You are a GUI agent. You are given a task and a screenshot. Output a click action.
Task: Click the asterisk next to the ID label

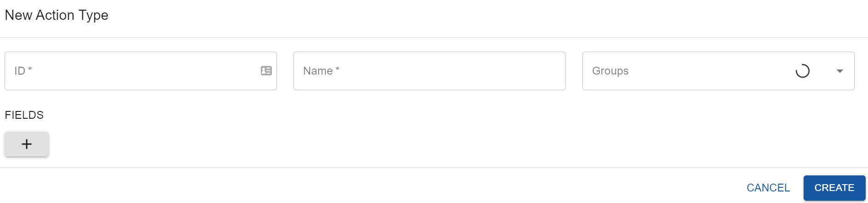[x=30, y=69]
